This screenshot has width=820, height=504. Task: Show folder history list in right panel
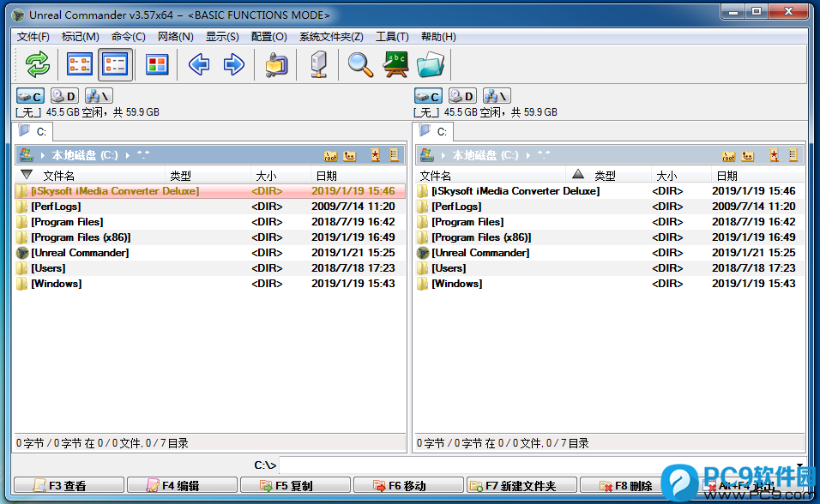[x=793, y=155]
